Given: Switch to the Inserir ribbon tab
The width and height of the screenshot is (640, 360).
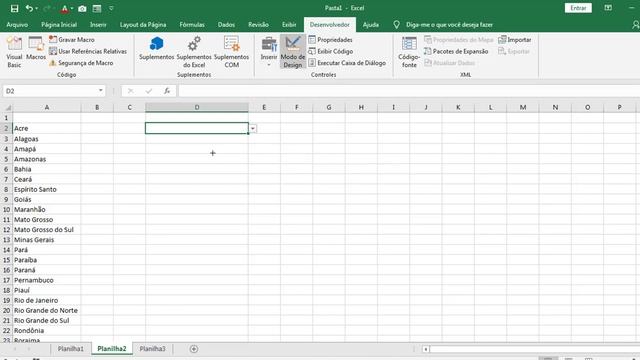Looking at the screenshot, I should pyautogui.click(x=98, y=24).
